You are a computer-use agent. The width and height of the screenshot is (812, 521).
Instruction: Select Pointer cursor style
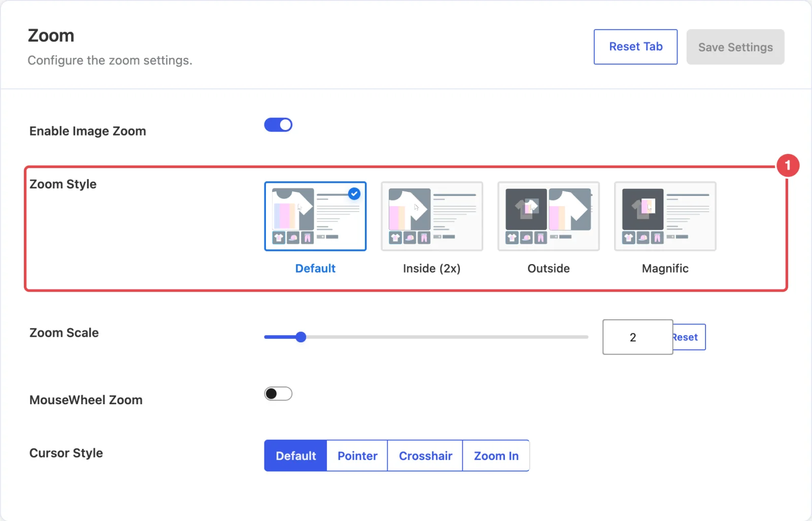[x=357, y=455]
